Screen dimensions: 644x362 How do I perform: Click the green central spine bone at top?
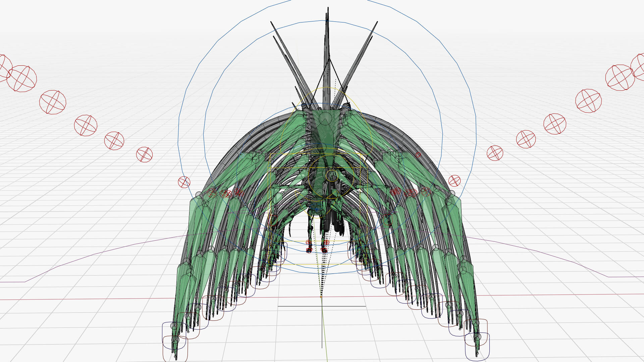pyautogui.click(x=325, y=129)
